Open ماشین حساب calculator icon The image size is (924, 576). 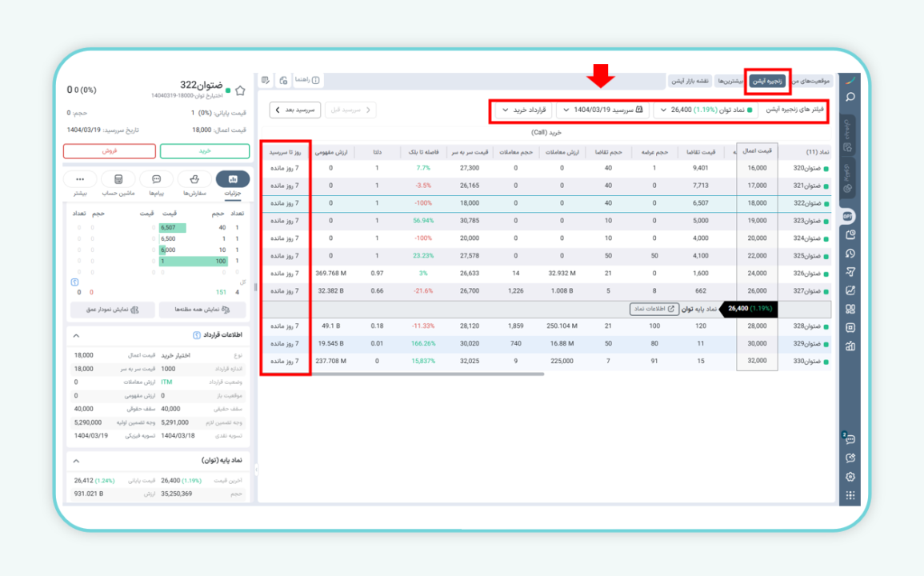click(118, 179)
